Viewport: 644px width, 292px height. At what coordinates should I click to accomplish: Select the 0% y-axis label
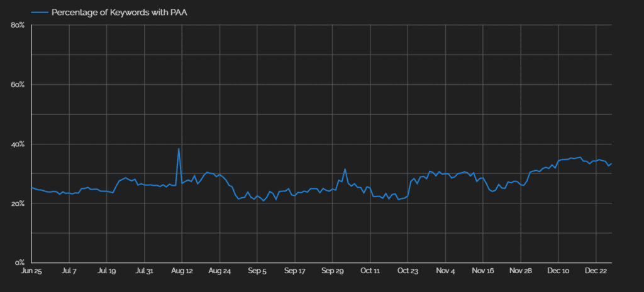click(21, 262)
